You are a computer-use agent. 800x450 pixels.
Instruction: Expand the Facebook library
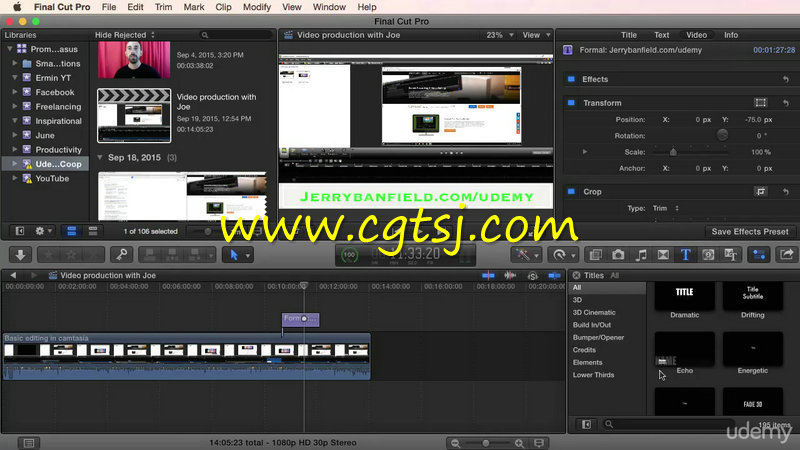[15, 92]
